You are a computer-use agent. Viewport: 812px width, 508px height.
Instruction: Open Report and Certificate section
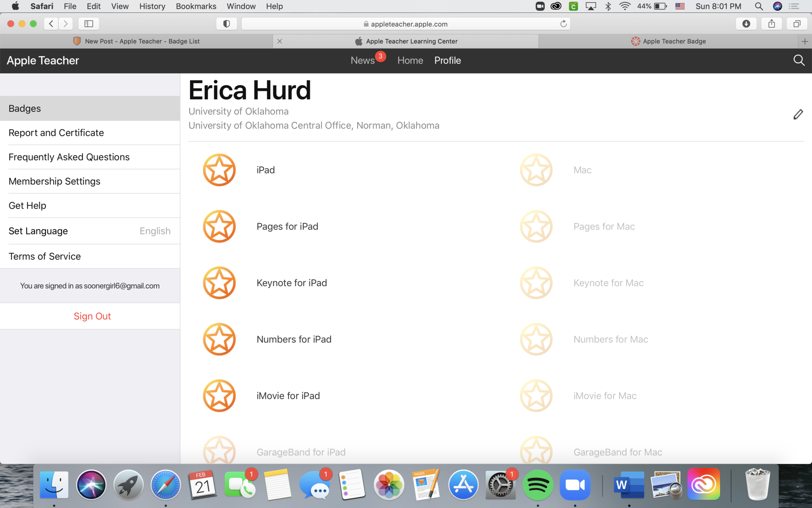(x=56, y=133)
